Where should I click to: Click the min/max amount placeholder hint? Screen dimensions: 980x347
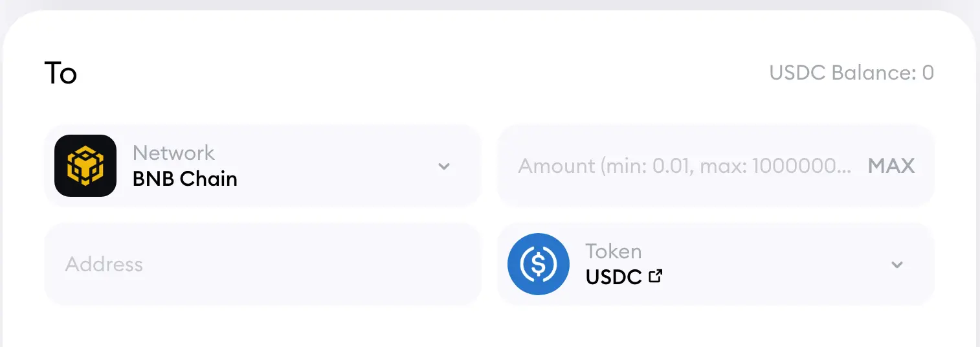click(685, 166)
